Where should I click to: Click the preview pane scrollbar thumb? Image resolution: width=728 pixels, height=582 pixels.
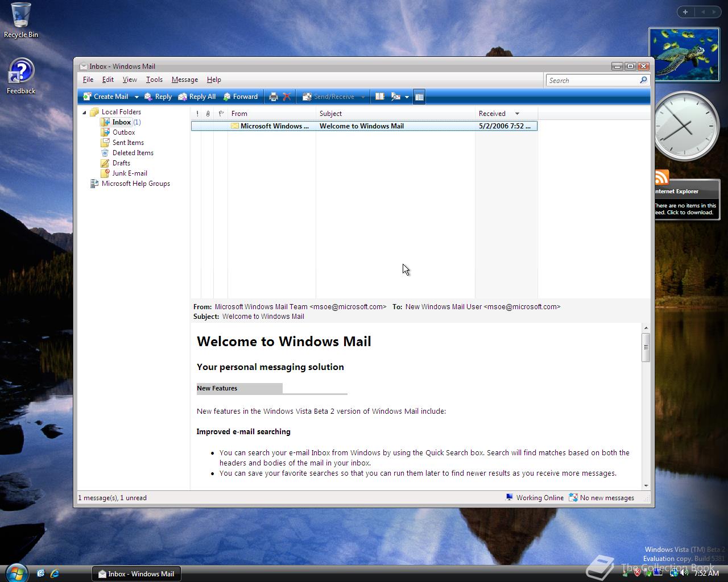(646, 347)
